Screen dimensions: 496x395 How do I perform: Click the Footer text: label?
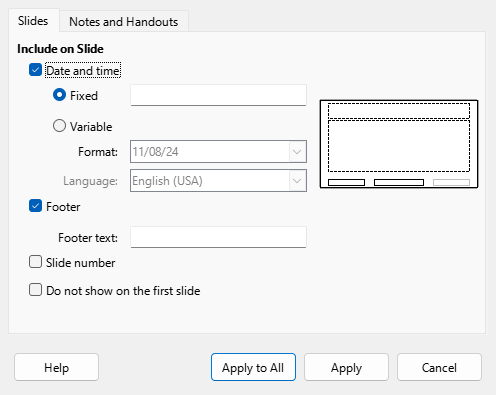point(88,238)
